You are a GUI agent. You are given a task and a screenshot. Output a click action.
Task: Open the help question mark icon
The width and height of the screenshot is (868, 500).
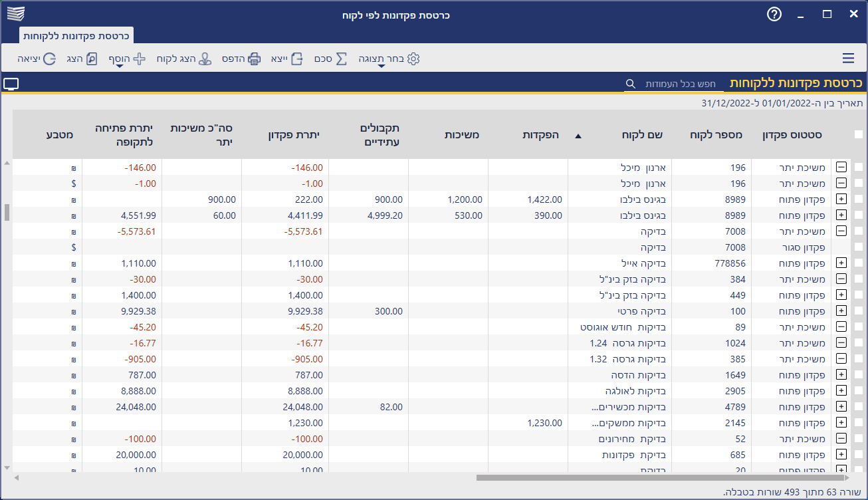pyautogui.click(x=774, y=14)
